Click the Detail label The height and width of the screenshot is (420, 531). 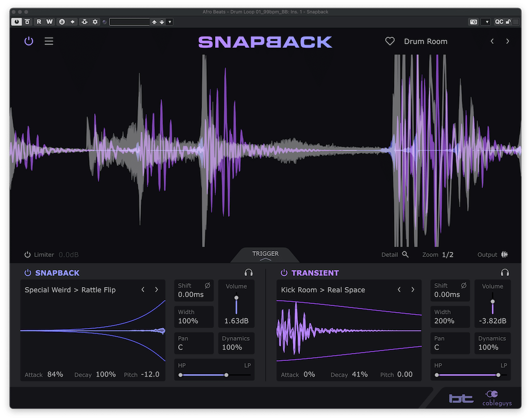tap(389, 255)
